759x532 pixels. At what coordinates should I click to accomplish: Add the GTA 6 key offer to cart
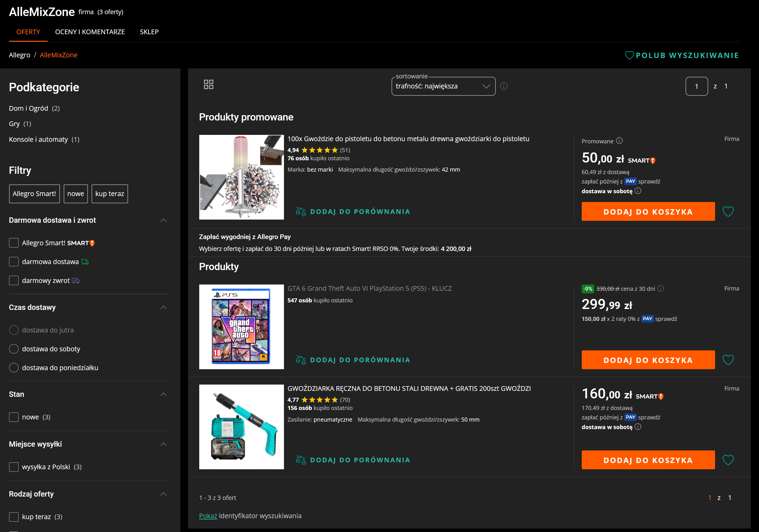pyautogui.click(x=648, y=360)
